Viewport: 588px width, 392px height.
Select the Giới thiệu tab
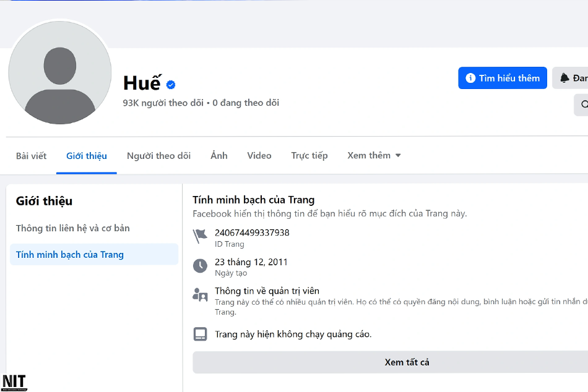87,156
